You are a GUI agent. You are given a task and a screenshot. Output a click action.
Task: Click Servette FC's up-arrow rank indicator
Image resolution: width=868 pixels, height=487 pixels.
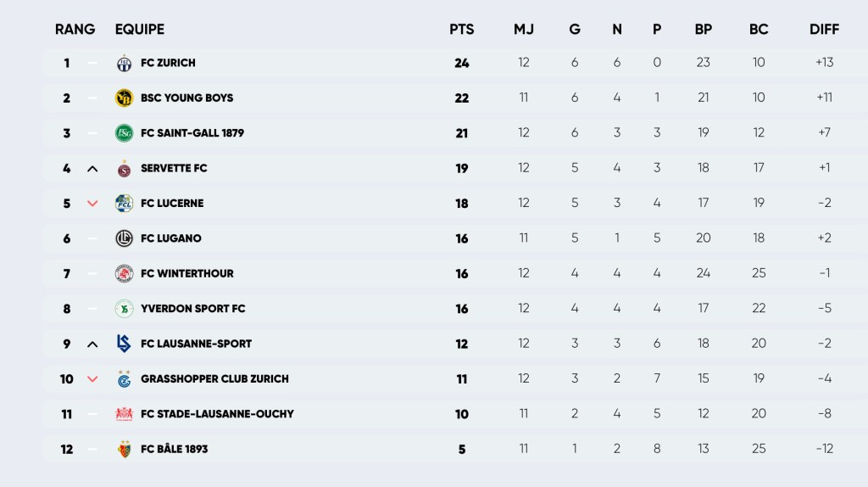92,169
